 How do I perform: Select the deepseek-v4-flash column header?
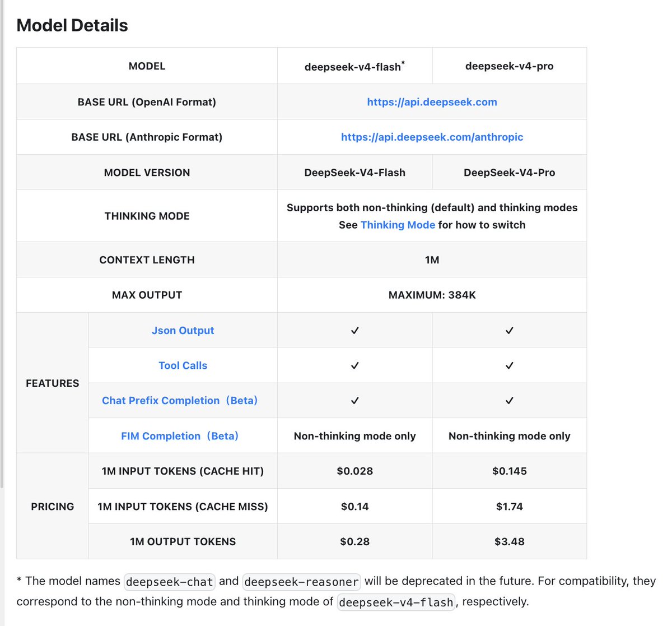click(x=354, y=66)
